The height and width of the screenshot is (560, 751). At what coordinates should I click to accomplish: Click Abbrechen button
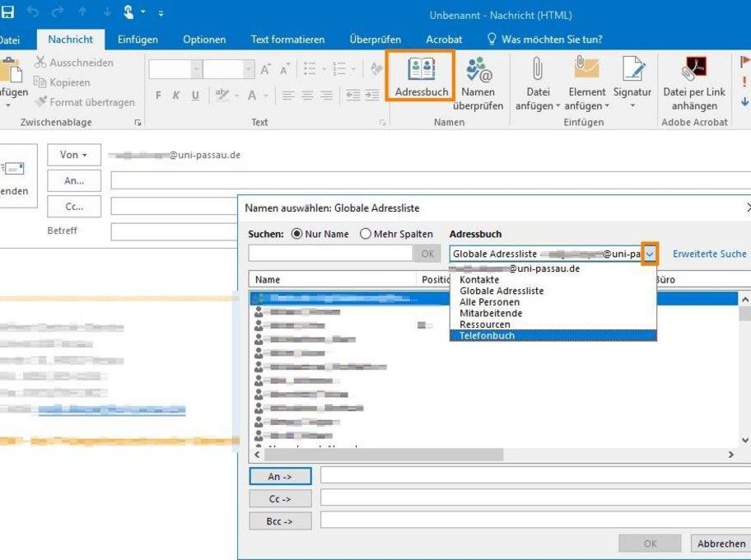(721, 544)
